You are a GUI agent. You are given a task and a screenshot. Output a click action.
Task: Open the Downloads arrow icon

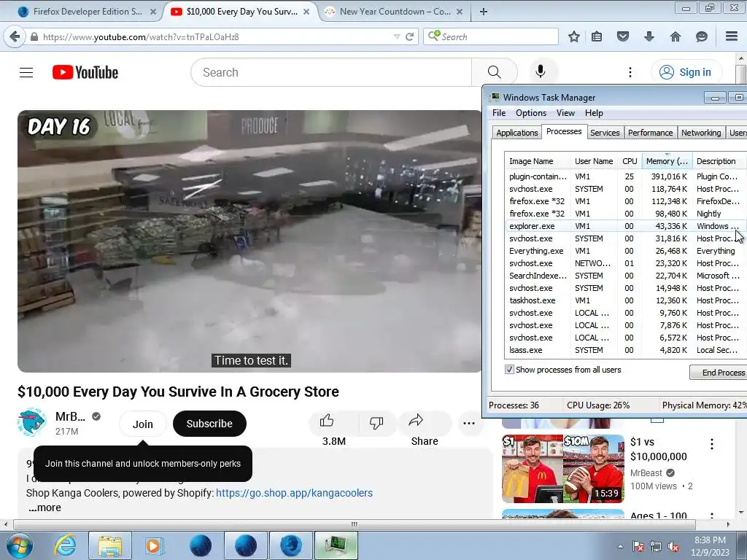click(x=649, y=36)
